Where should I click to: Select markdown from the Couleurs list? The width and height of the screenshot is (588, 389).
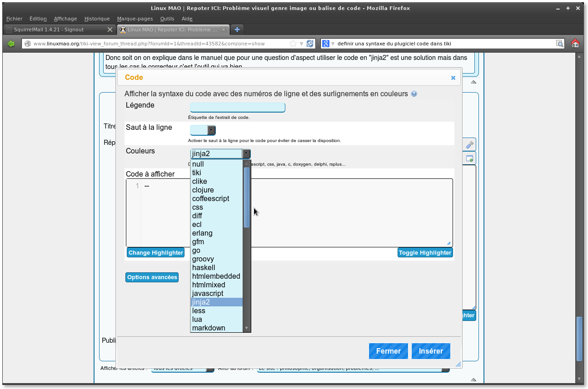pos(209,328)
